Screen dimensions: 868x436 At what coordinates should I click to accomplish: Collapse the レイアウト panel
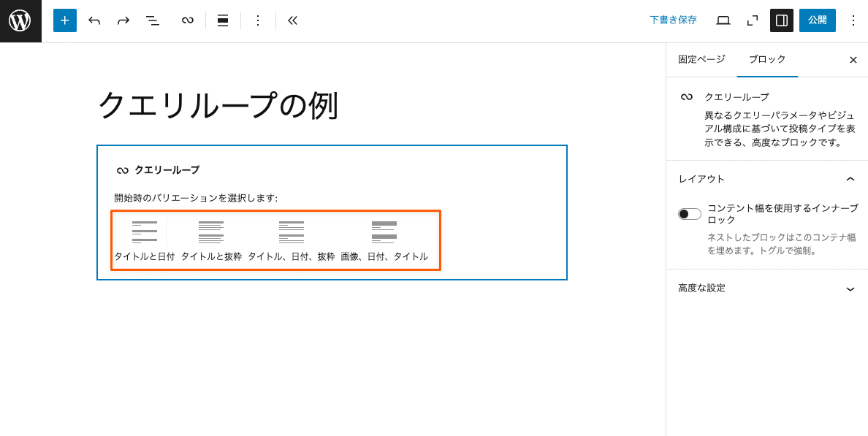(x=850, y=178)
